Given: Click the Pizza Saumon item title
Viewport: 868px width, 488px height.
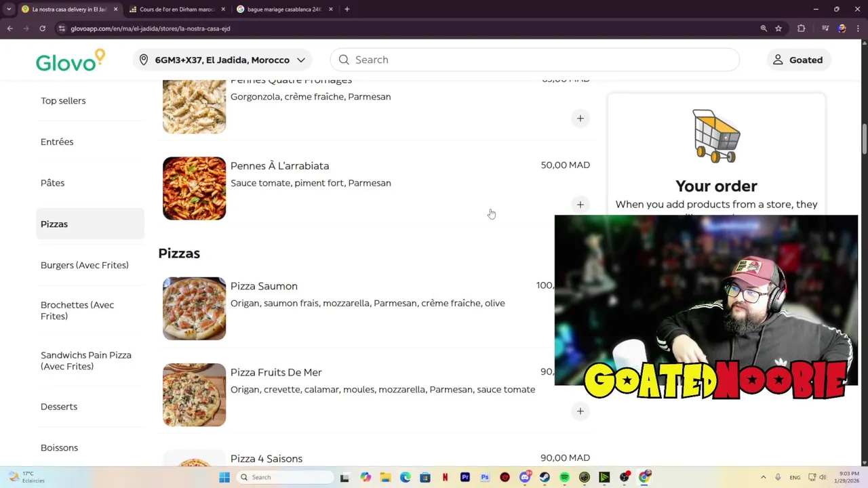Looking at the screenshot, I should tap(264, 286).
